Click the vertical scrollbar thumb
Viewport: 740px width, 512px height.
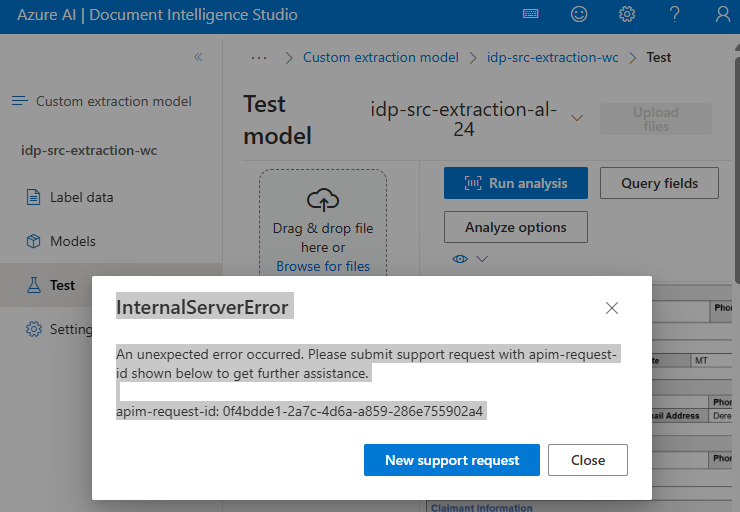[737, 170]
